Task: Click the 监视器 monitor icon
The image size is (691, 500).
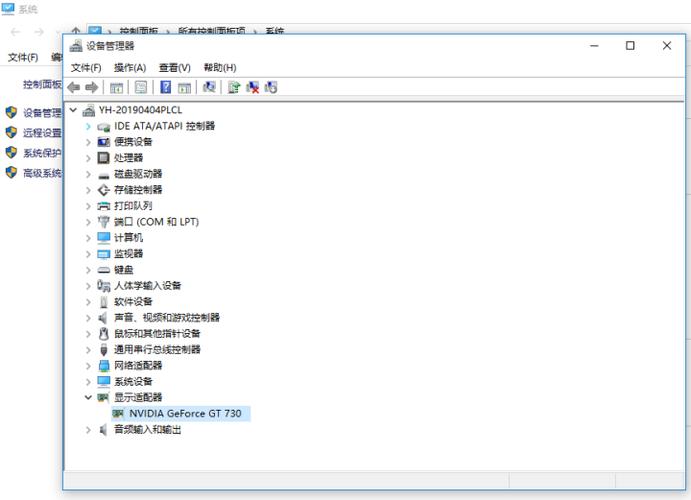Action: [x=104, y=254]
